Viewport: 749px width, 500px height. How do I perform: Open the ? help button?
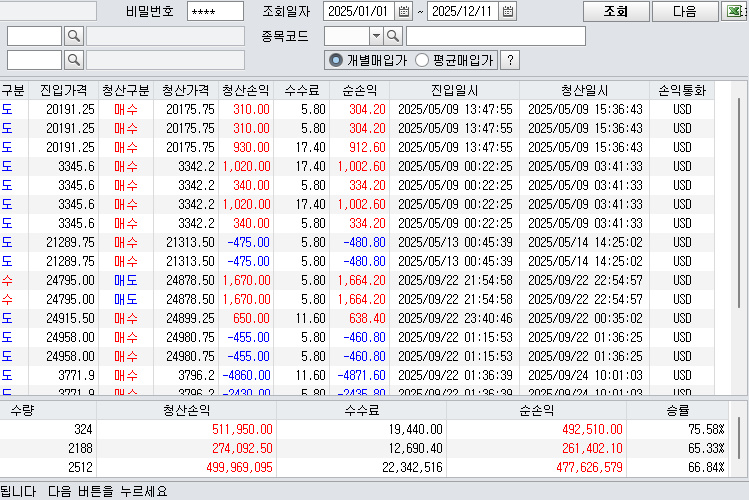coord(510,60)
